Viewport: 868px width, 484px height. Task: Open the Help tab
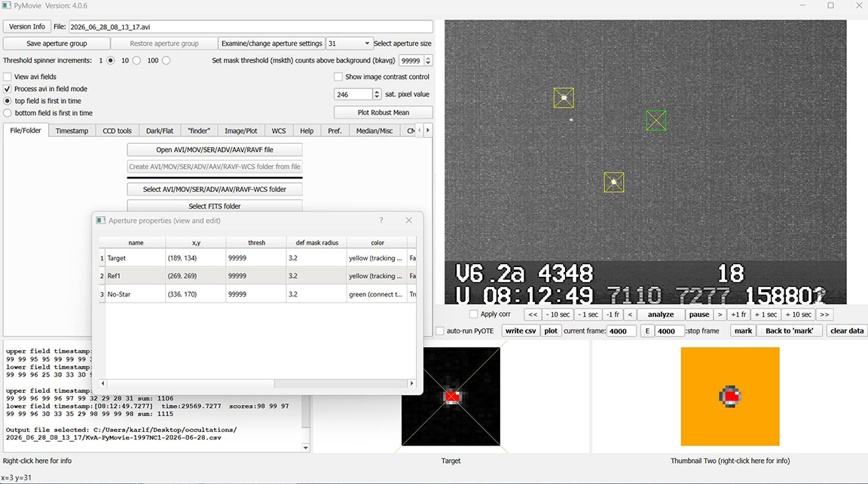[307, 131]
